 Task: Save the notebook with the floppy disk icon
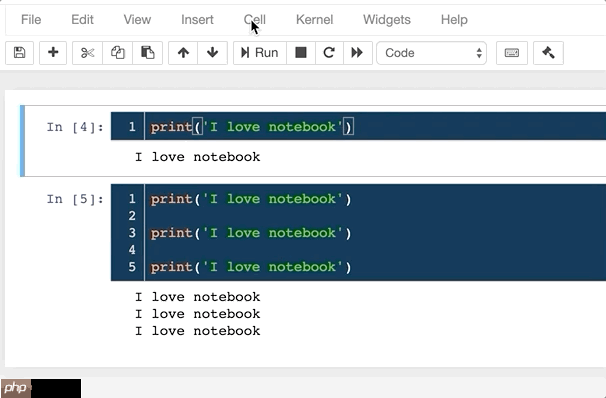19,53
